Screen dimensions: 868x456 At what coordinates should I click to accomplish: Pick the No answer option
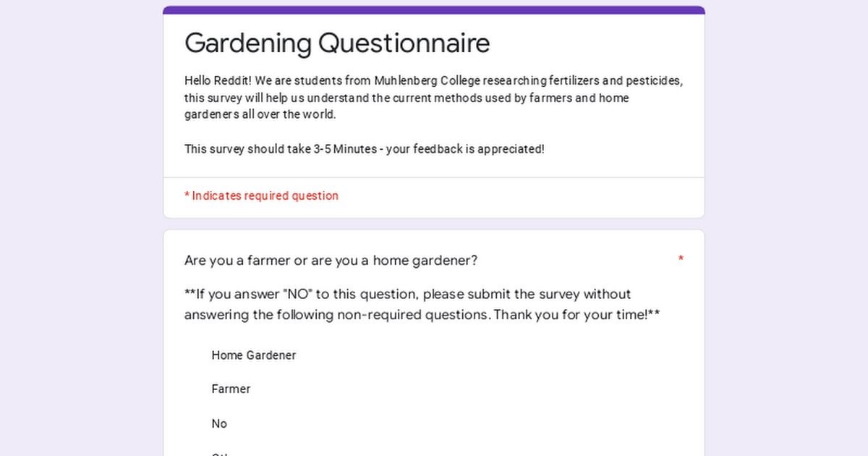click(x=219, y=424)
